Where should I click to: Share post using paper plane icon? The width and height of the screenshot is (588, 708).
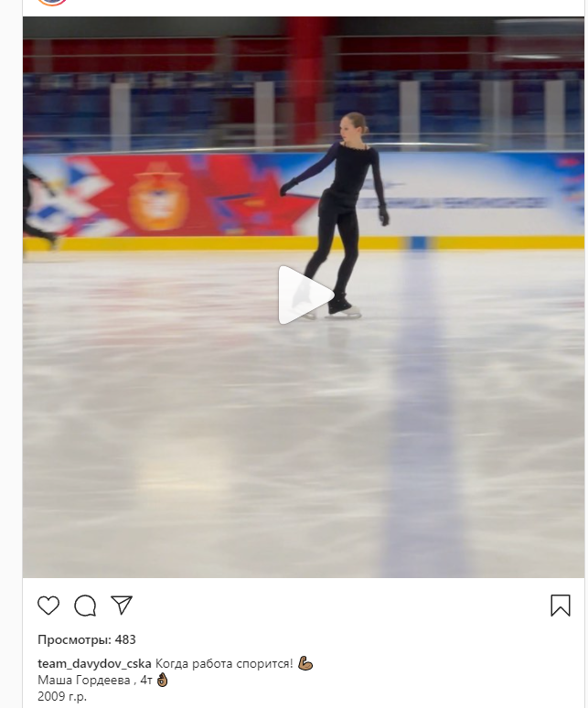[122, 605]
